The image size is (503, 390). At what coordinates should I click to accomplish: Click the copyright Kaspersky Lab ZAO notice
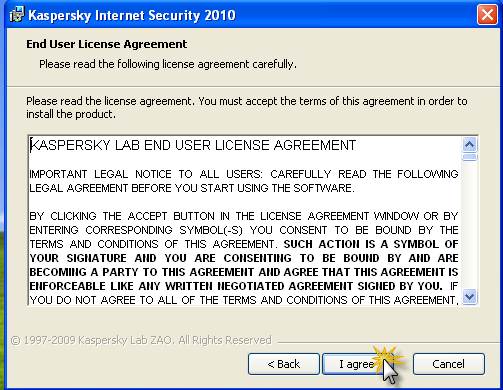[x=141, y=340]
